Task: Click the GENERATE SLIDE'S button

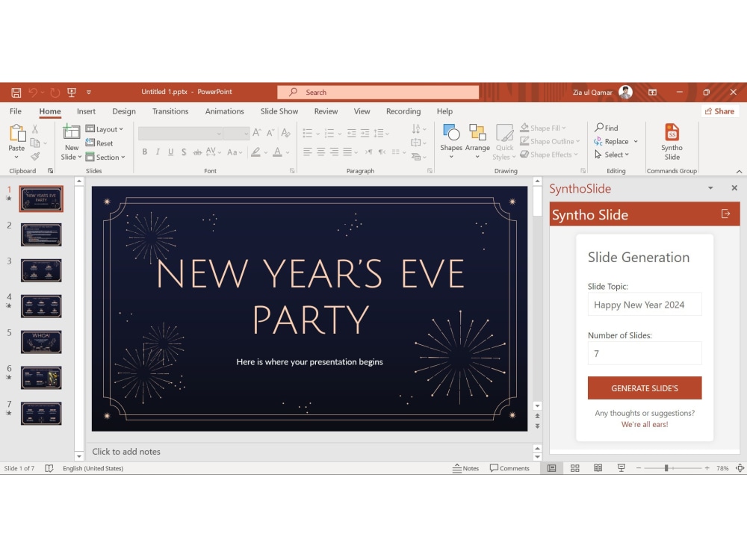Action: [x=645, y=388]
